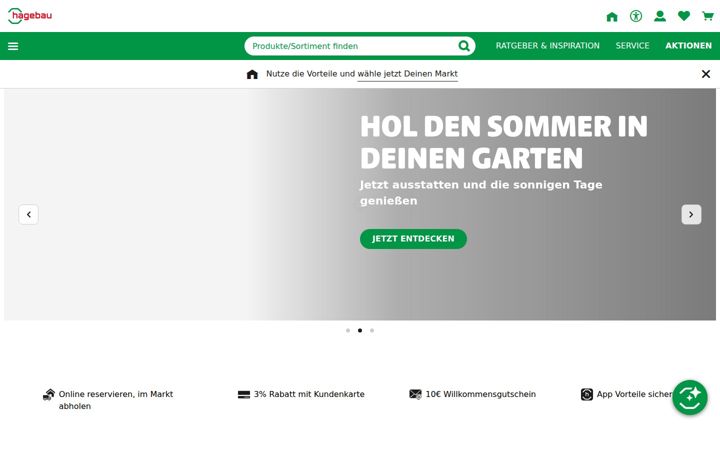Screen dimensions: 720x450
Task: Click 'App Vorteile sichern' text
Action: click(x=635, y=394)
